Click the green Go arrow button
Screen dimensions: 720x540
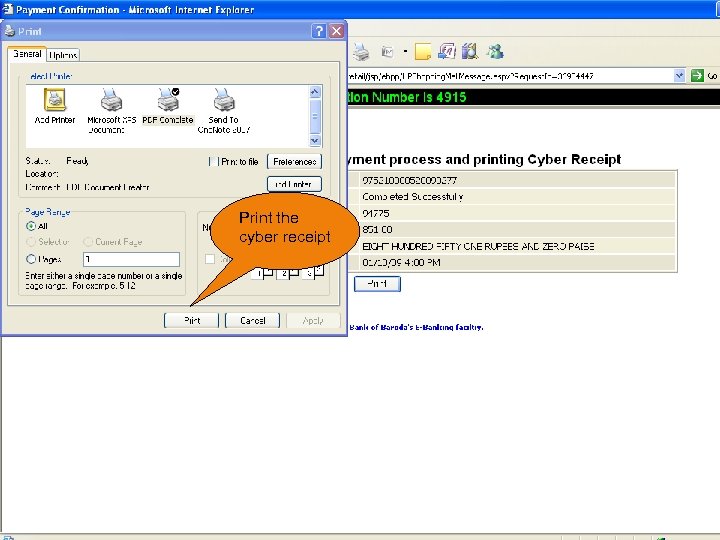click(x=697, y=76)
